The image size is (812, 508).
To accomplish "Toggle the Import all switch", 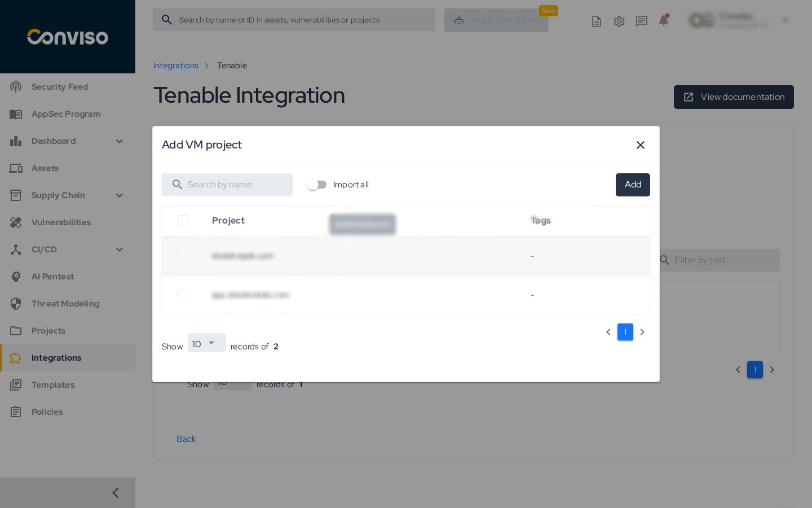I will click(x=317, y=185).
